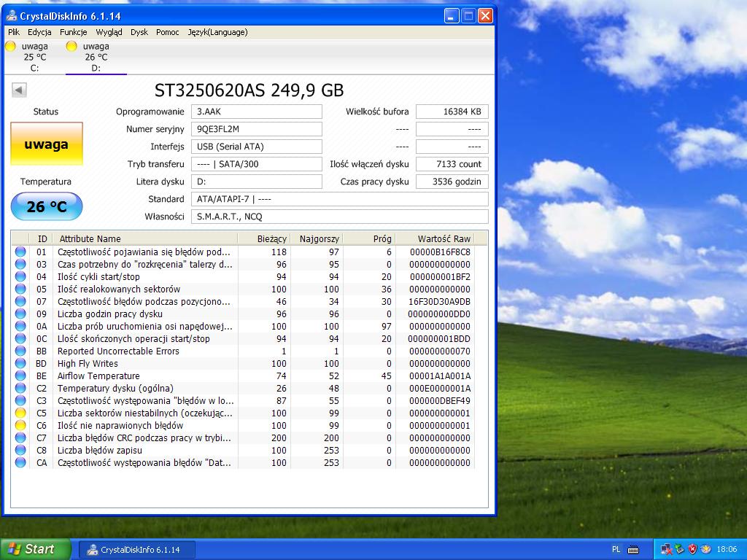This screenshot has height=560, width=747.
Task: Click the status dot for attribute C7
Action: (x=20, y=437)
